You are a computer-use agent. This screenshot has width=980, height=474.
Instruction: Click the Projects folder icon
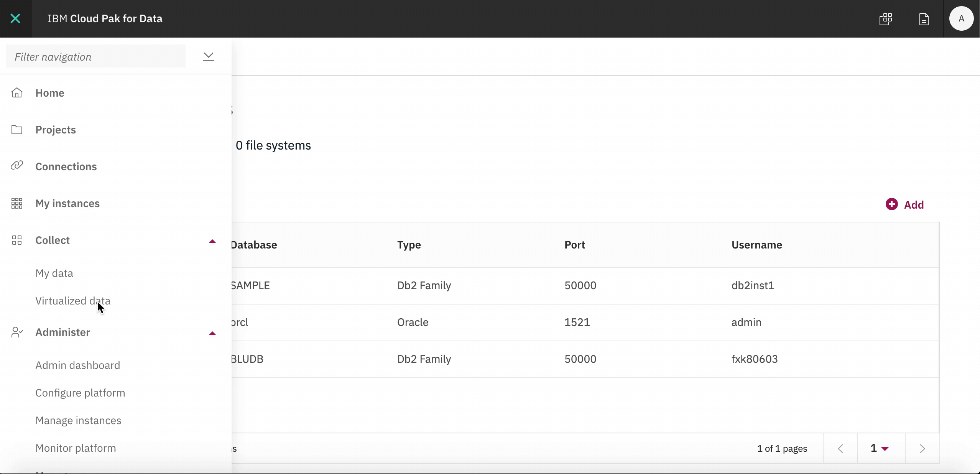(17, 130)
